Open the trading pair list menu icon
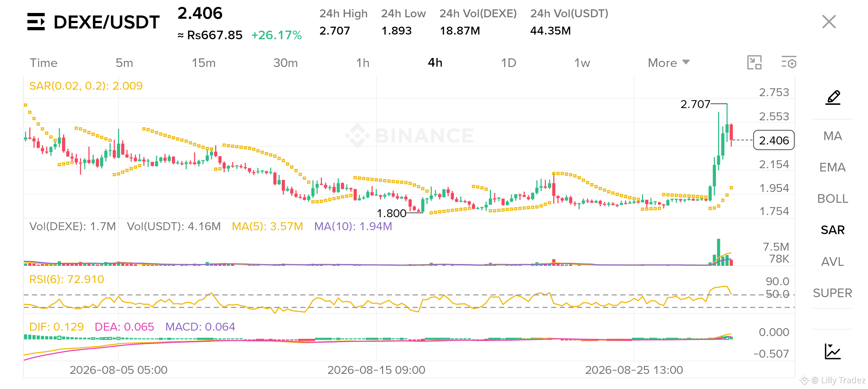The image size is (868, 389). point(36,22)
